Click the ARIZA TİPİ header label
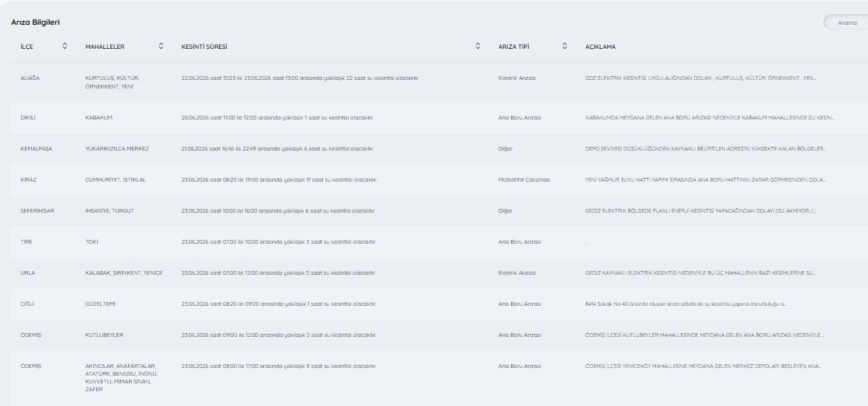Image resolution: width=868 pixels, height=406 pixels. (x=514, y=47)
